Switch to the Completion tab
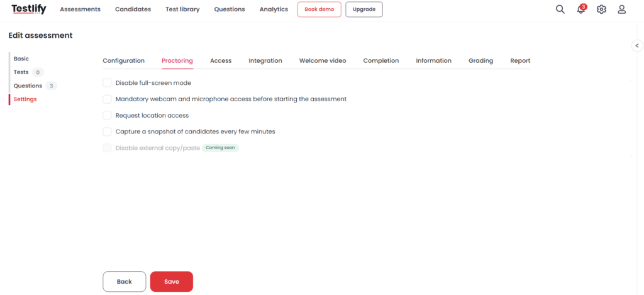Screen dimensions: 644x295 coord(380,61)
